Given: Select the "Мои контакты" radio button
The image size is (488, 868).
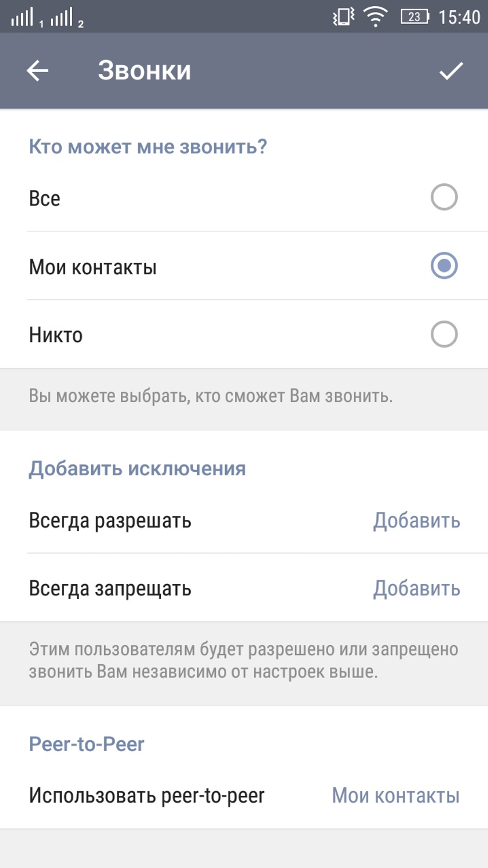Looking at the screenshot, I should (444, 266).
